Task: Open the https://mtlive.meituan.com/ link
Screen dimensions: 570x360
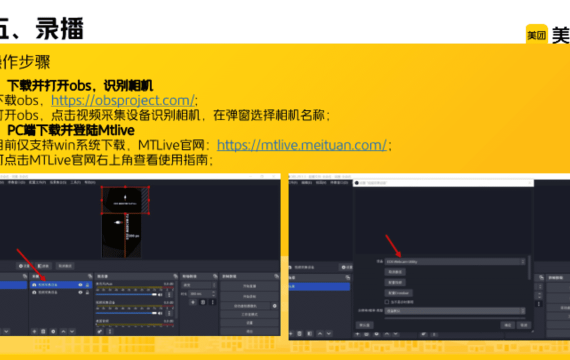Action: point(302,145)
